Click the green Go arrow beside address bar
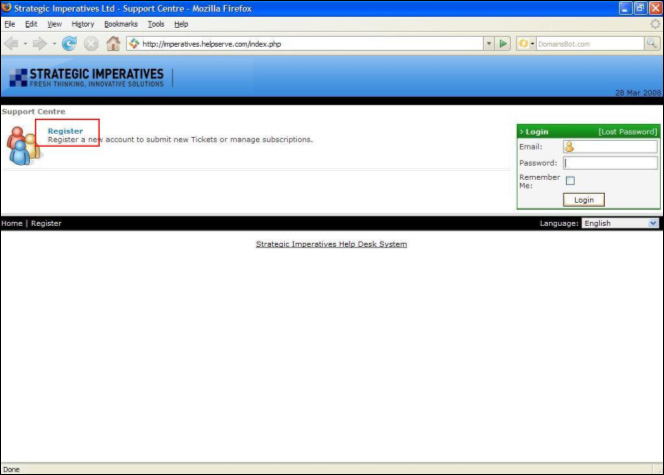The height and width of the screenshot is (475, 664). point(504,44)
